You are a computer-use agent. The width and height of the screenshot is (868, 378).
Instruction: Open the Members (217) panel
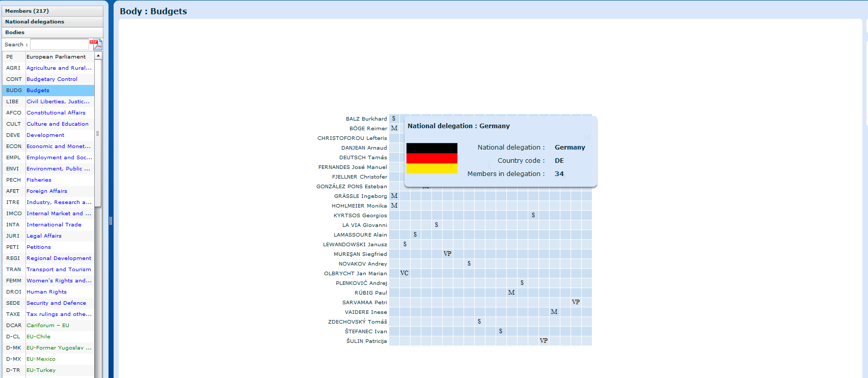point(52,11)
